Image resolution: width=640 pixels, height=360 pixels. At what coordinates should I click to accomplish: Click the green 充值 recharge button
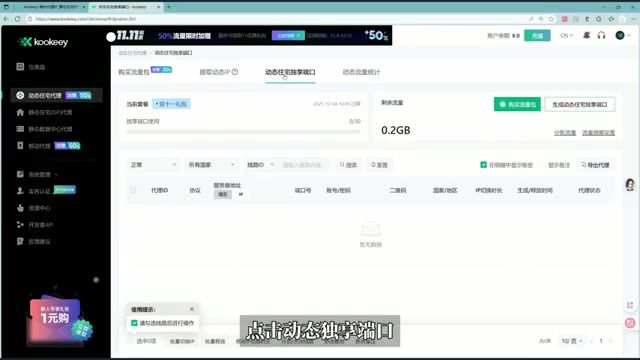[x=537, y=36]
